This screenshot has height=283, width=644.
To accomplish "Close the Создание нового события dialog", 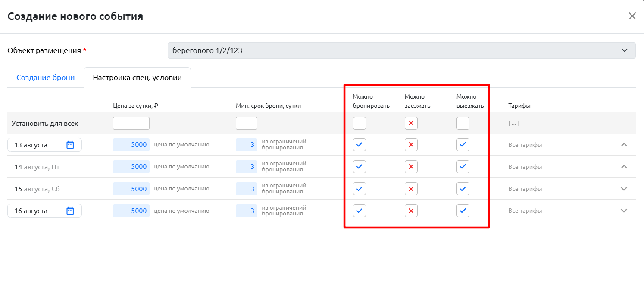I will 632,16.
